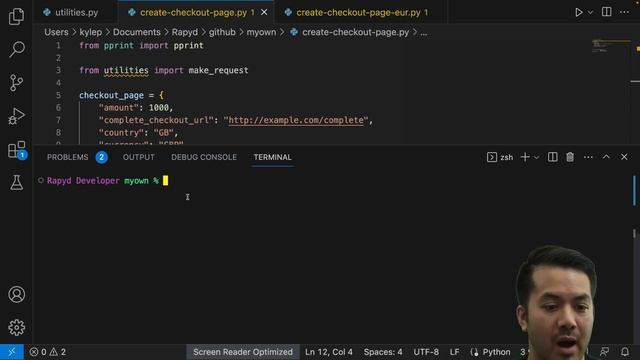The width and height of the screenshot is (640, 360).
Task: Kill terminal with trash icon
Action: (x=570, y=157)
